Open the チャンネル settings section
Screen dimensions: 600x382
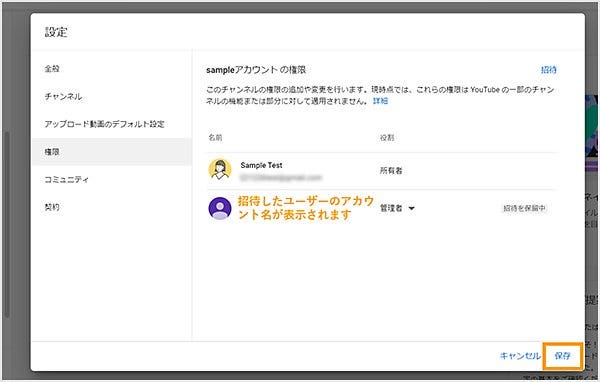pyautogui.click(x=63, y=96)
